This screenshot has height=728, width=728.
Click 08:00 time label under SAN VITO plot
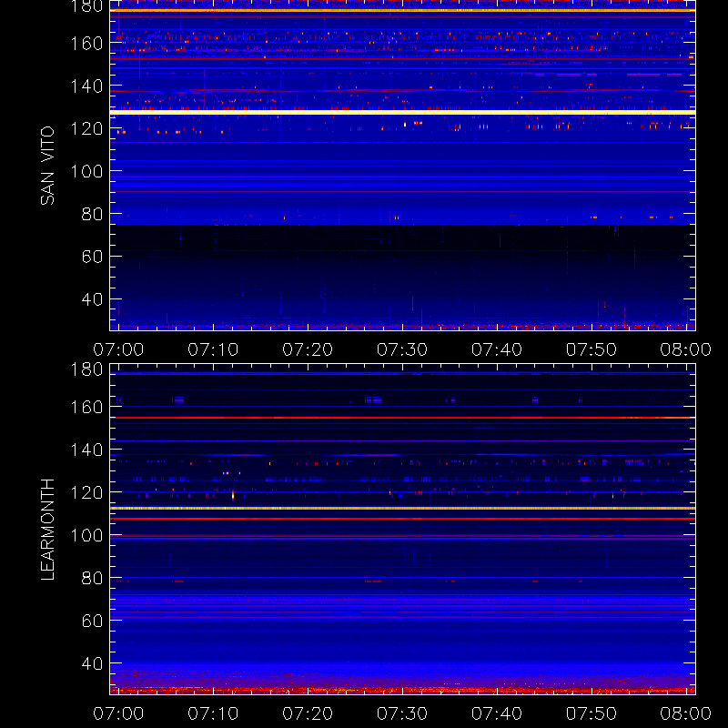tap(686, 349)
